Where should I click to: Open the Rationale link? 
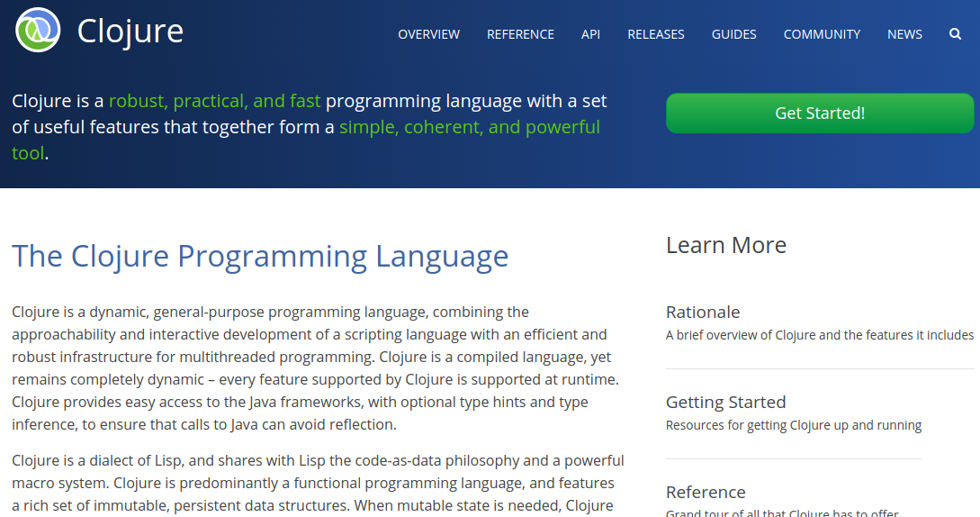[703, 312]
